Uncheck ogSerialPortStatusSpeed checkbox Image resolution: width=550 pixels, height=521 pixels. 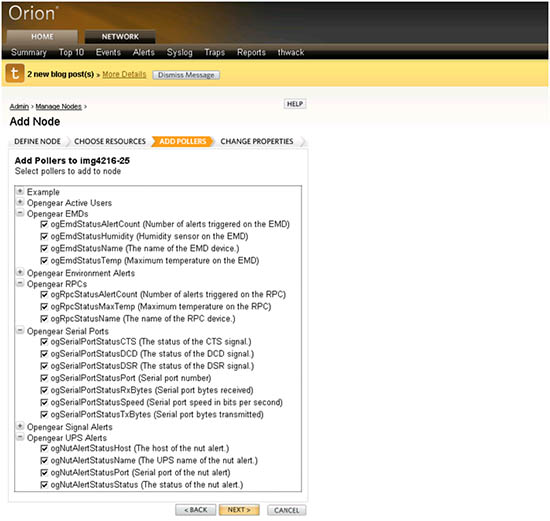(x=44, y=402)
